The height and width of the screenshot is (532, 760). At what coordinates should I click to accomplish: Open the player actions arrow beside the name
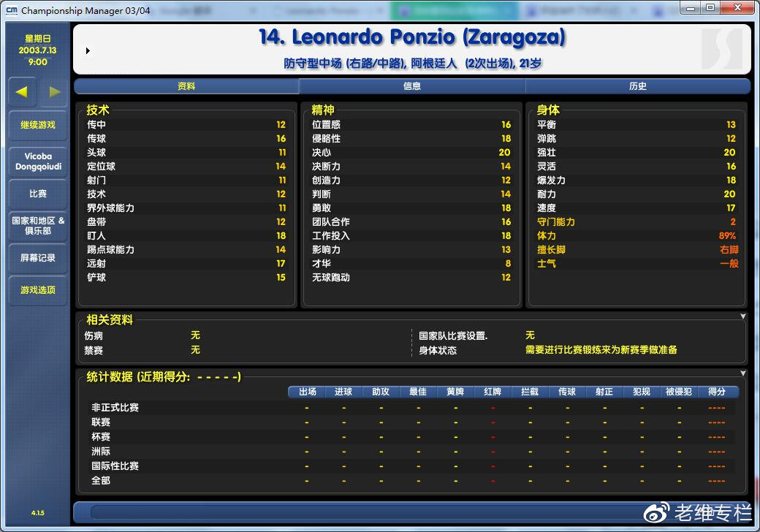pos(88,51)
